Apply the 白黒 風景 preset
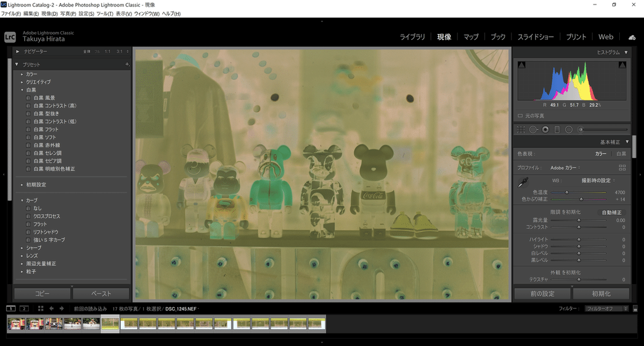This screenshot has width=644, height=346. (x=45, y=98)
